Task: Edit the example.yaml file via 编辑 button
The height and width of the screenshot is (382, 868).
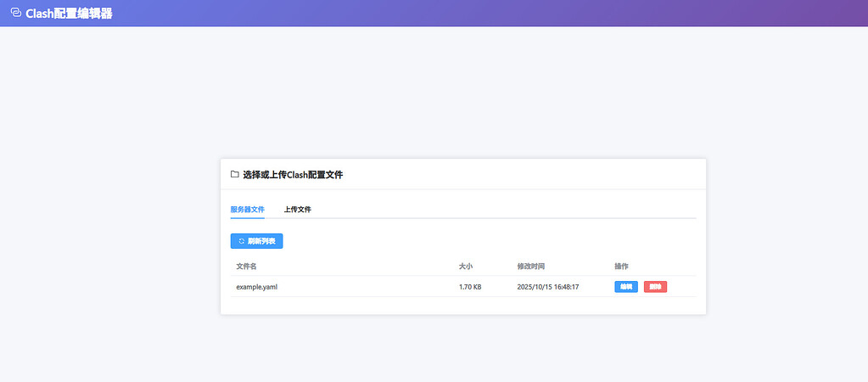Action: point(626,287)
